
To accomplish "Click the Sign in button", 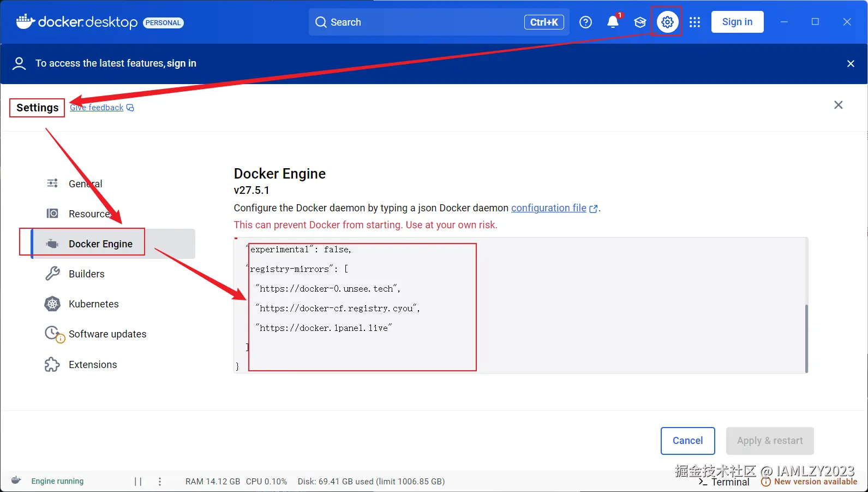I will [x=737, y=22].
